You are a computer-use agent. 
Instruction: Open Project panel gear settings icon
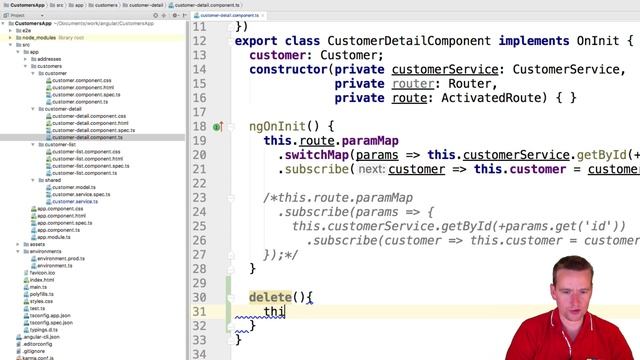point(175,16)
